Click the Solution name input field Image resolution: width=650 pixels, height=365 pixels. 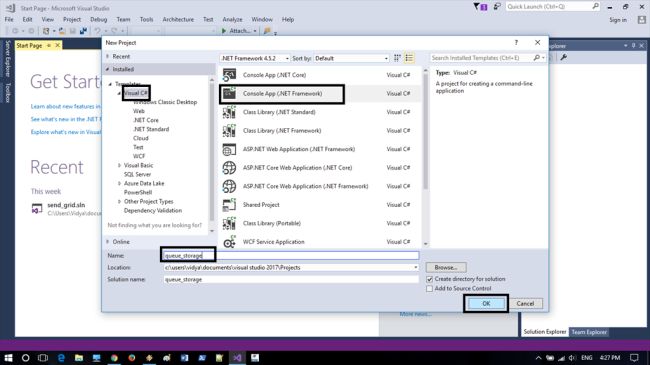tap(291, 280)
